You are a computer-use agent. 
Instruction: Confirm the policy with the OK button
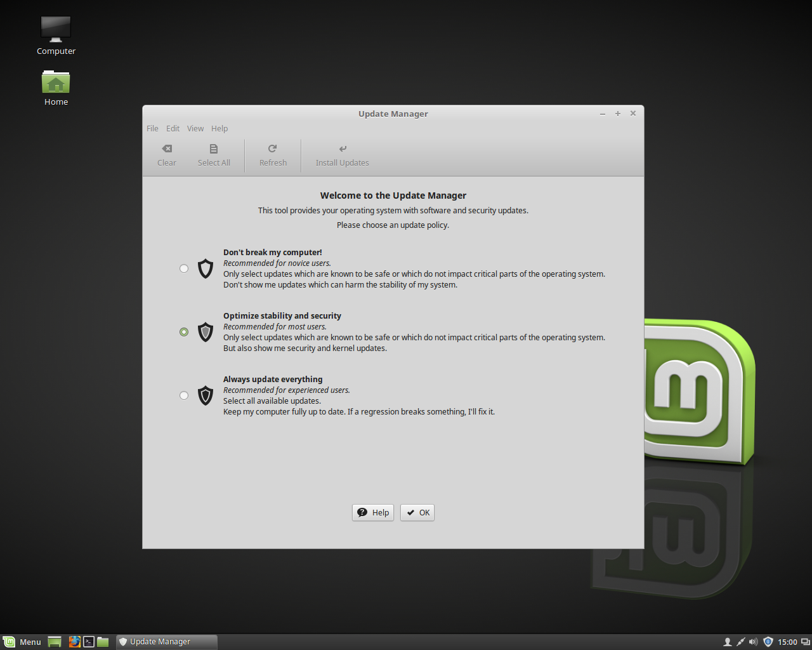tap(417, 512)
